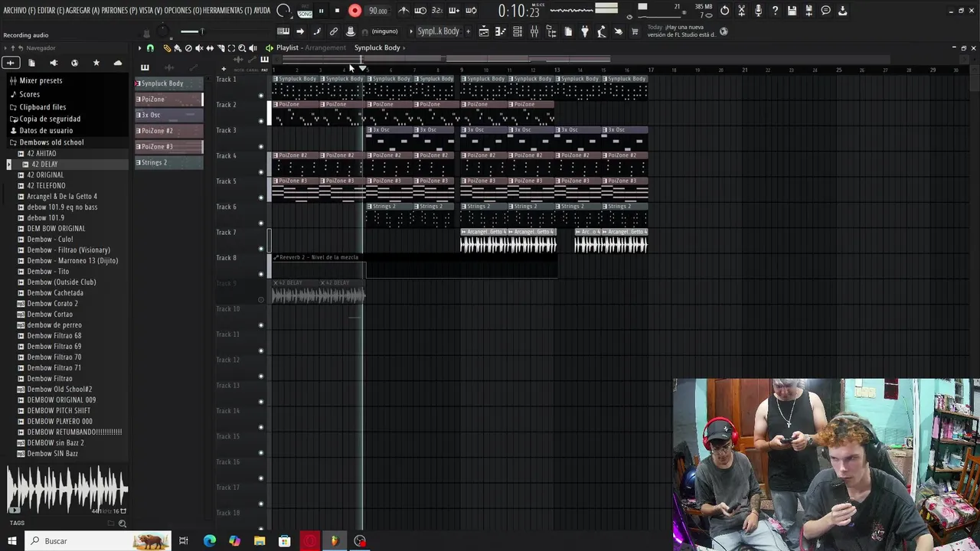Open the PATRONES menu
The image size is (980, 551).
[119, 11]
